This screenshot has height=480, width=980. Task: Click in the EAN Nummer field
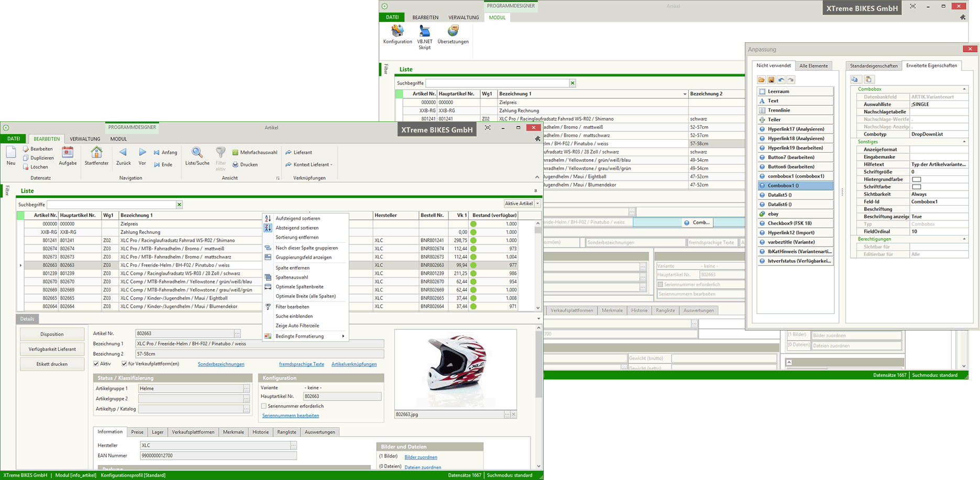[218, 456]
